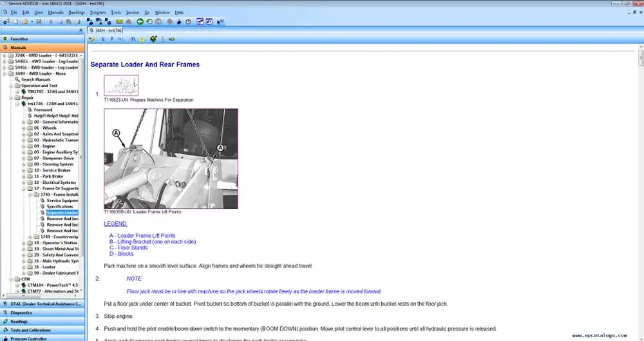
Task: Open the Tools menu
Action: [116, 12]
